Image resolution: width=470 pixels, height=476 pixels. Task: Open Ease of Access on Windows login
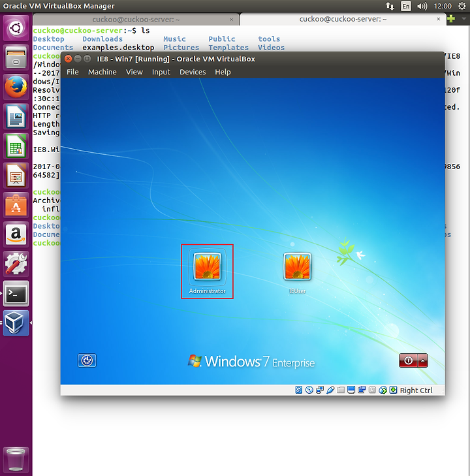tap(87, 360)
